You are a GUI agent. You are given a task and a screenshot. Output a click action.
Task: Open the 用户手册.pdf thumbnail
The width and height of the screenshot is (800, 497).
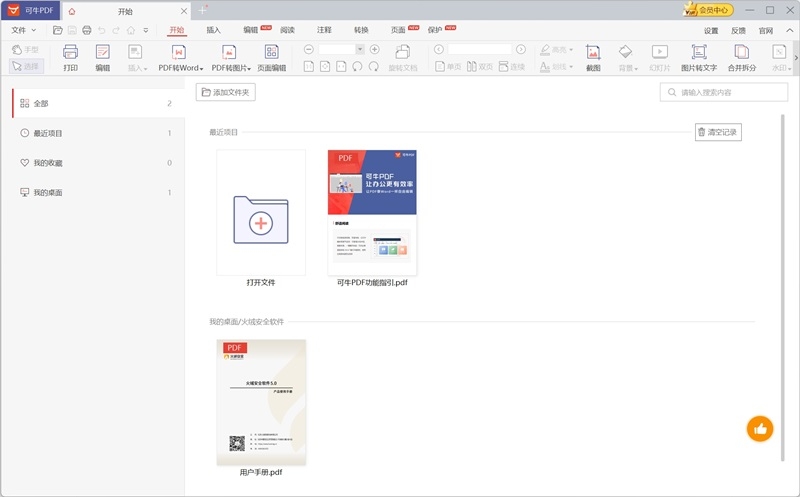pos(261,402)
